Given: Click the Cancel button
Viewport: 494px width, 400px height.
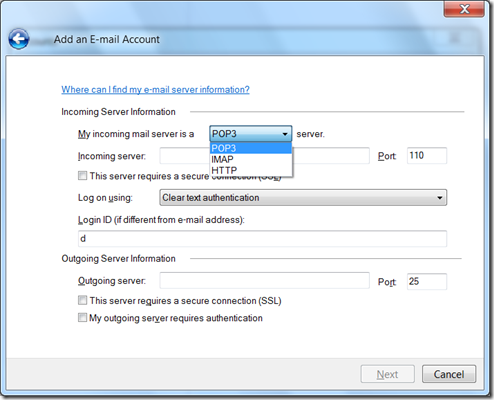Looking at the screenshot, I should point(449,374).
